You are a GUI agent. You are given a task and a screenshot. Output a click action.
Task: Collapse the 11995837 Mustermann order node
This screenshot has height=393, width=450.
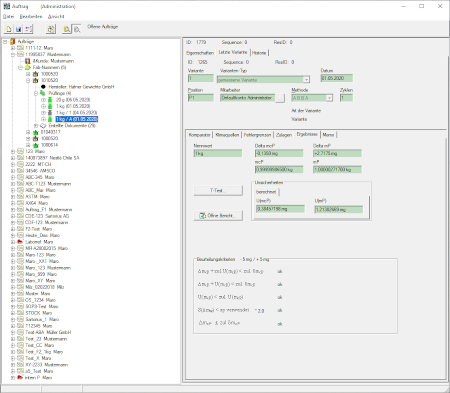pos(13,55)
